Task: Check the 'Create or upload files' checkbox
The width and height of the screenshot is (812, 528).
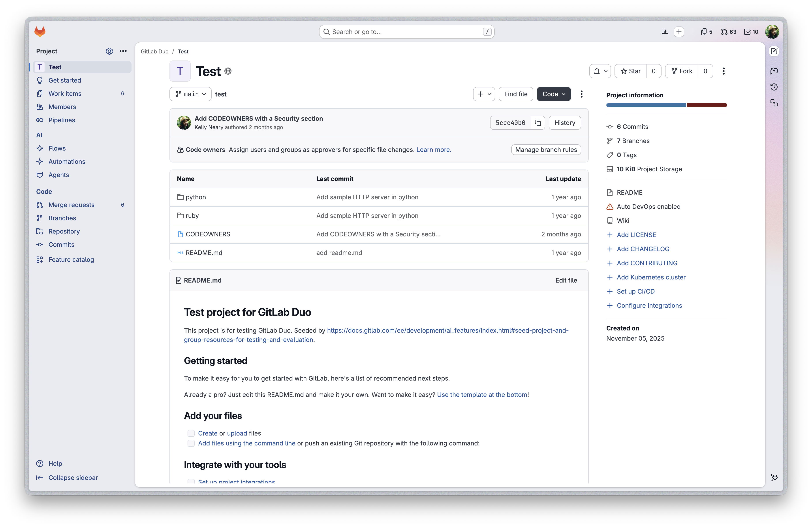Action: tap(191, 433)
